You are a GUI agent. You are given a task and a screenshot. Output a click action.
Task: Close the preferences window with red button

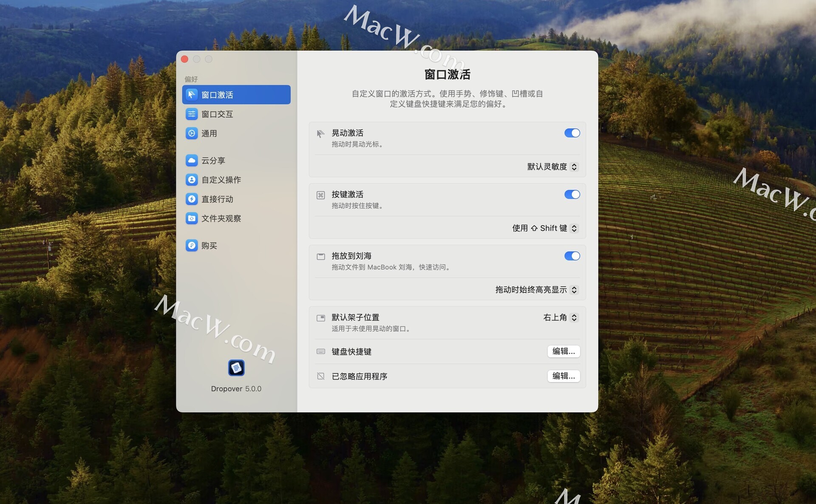184,59
